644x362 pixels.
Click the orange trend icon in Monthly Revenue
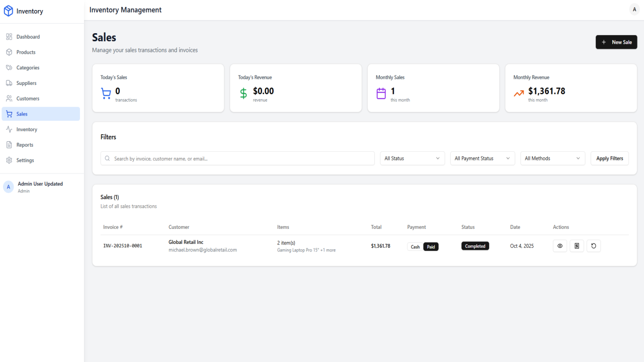coord(519,94)
